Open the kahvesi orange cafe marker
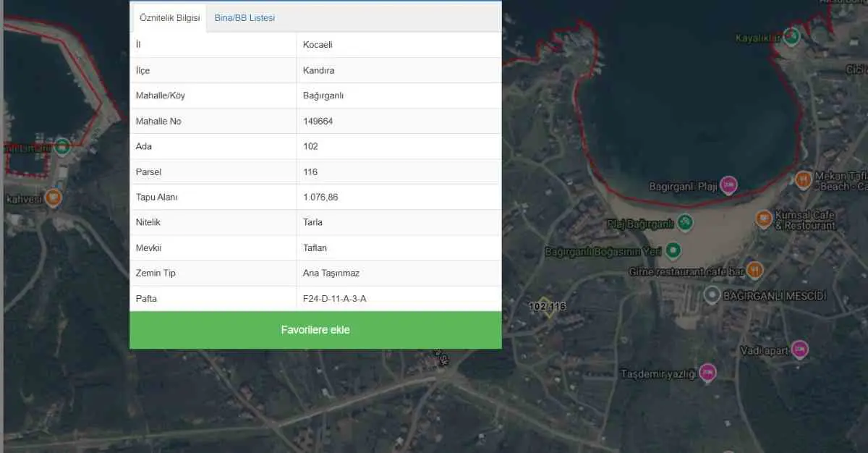868x453 pixels. [53, 197]
